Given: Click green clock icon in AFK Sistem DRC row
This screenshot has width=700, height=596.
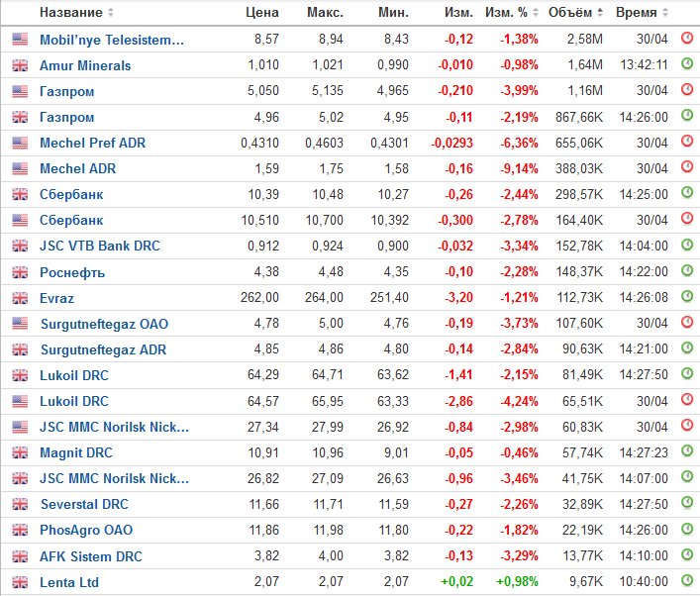Looking at the screenshot, I should (x=687, y=554).
